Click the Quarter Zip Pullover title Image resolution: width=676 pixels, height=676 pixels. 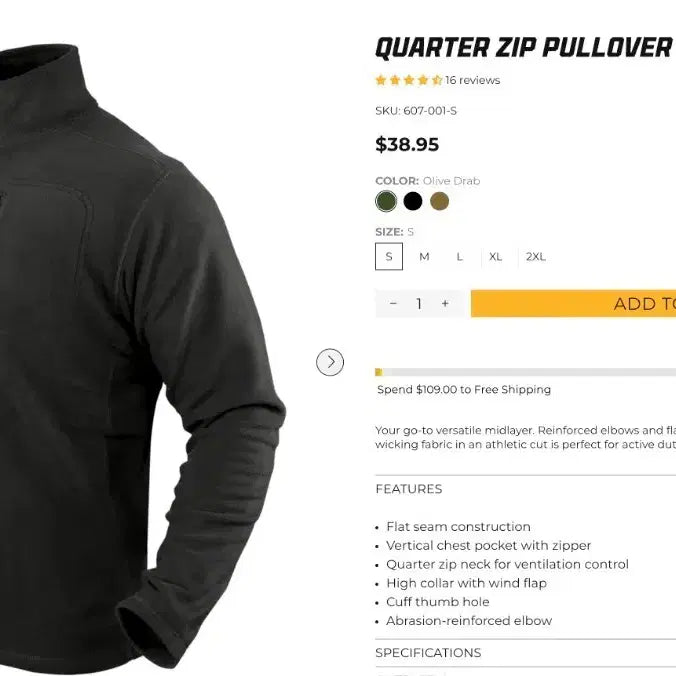523,47
